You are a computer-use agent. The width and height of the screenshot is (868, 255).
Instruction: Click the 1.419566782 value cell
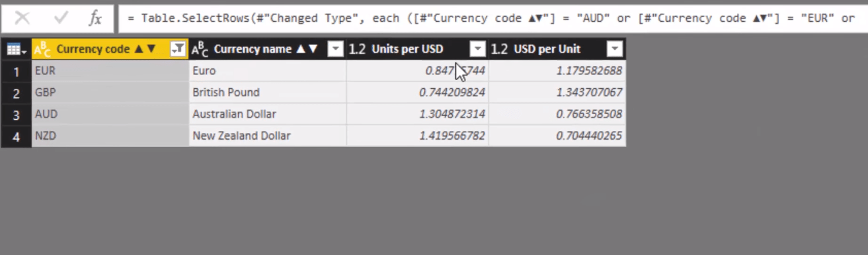[x=418, y=136]
